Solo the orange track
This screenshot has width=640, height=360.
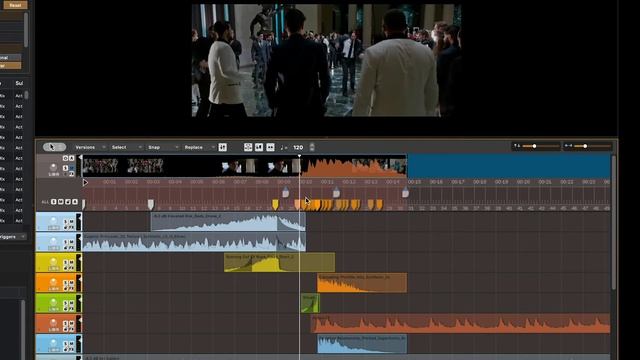65,283
